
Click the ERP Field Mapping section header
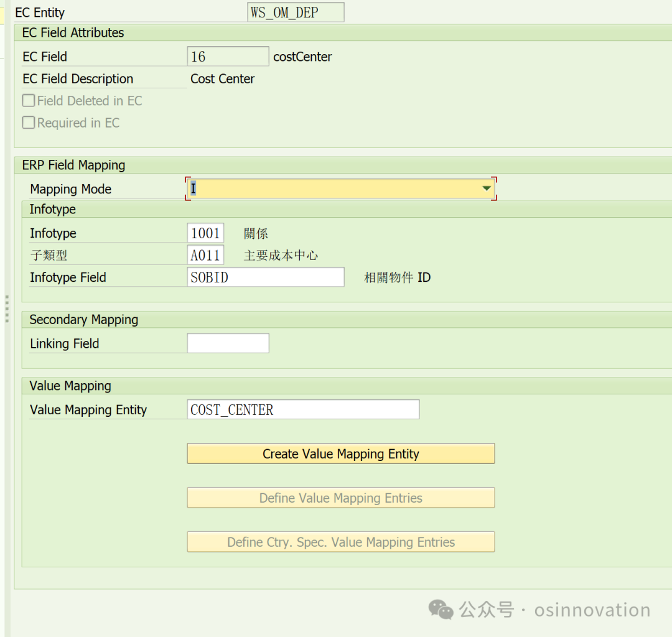click(73, 165)
